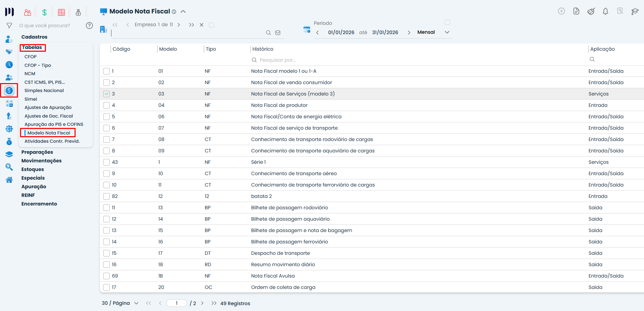
Task: Toggle the checkbox above the period selector
Action: click(447, 22)
